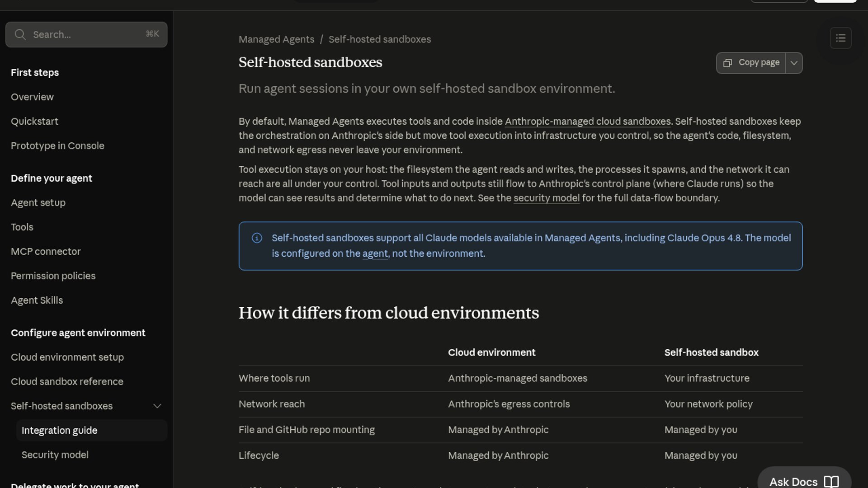Click the Anthropic's egress controls cell
Image resolution: width=868 pixels, height=488 pixels.
click(509, 404)
